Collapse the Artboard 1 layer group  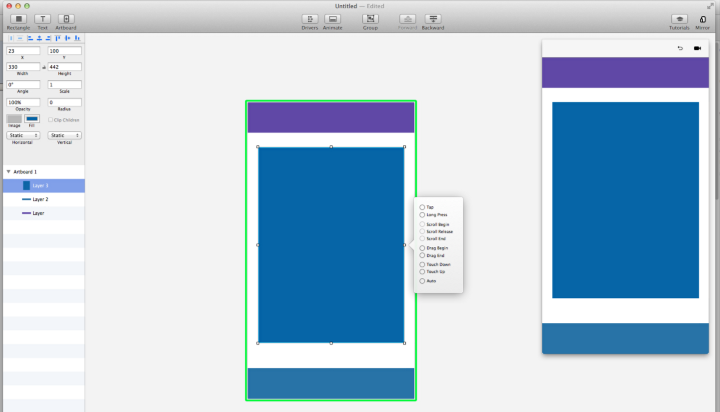(9, 172)
